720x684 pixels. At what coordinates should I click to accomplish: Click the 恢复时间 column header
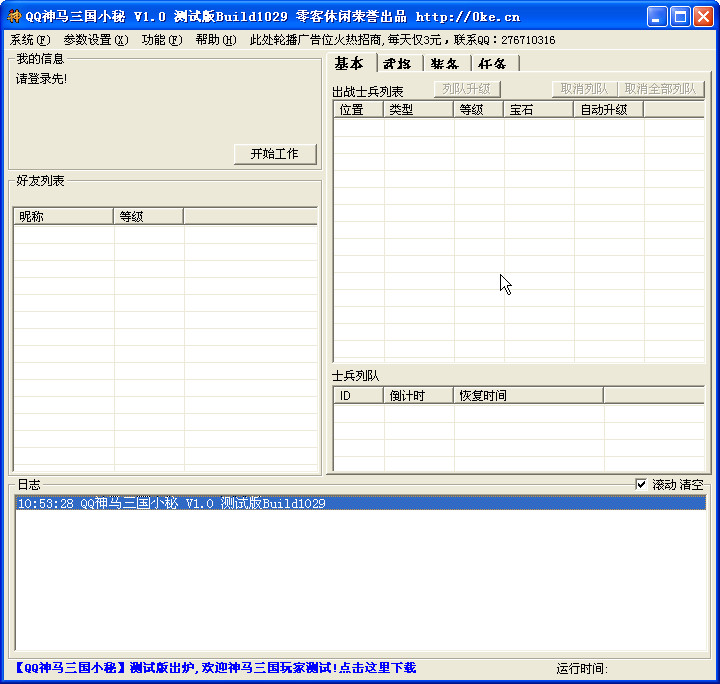529,395
